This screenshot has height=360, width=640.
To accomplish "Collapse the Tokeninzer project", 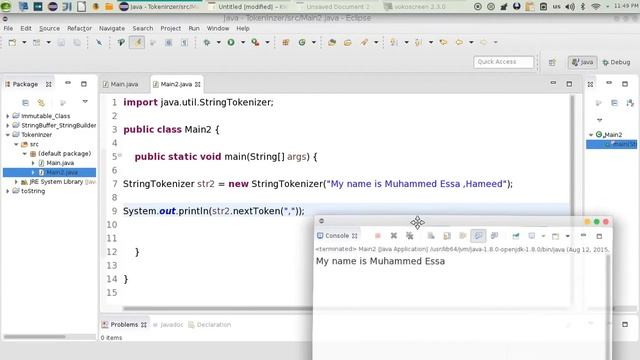I will (x=7, y=135).
